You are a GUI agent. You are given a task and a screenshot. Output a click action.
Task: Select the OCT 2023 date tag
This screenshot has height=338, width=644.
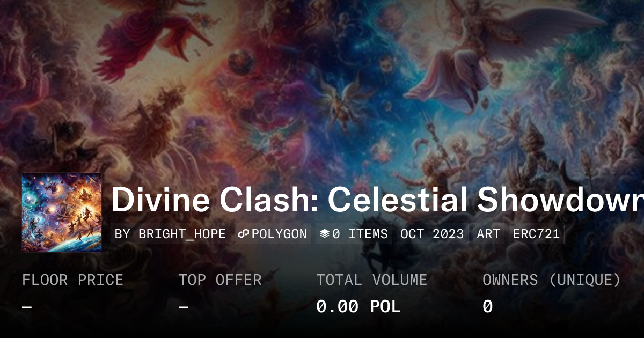(x=433, y=234)
